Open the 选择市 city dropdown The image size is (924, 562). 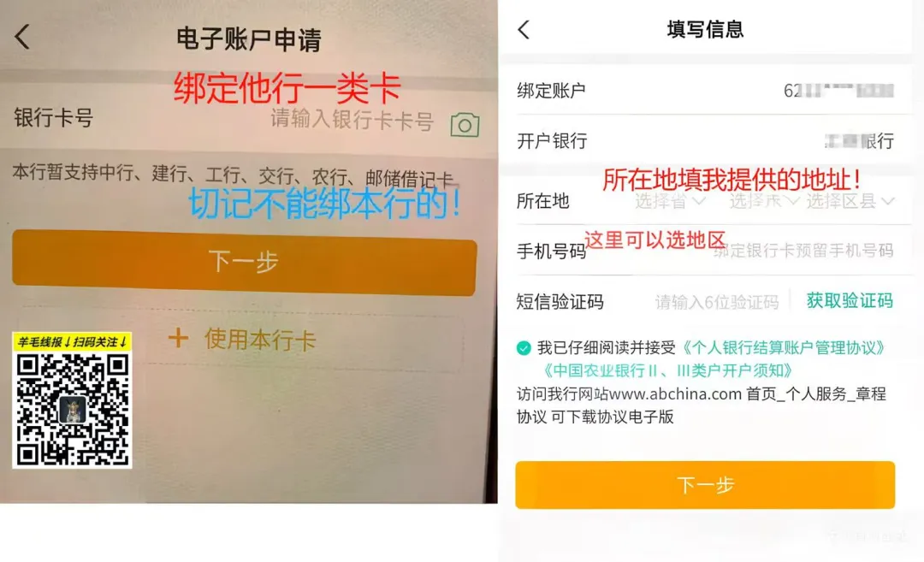[764, 201]
